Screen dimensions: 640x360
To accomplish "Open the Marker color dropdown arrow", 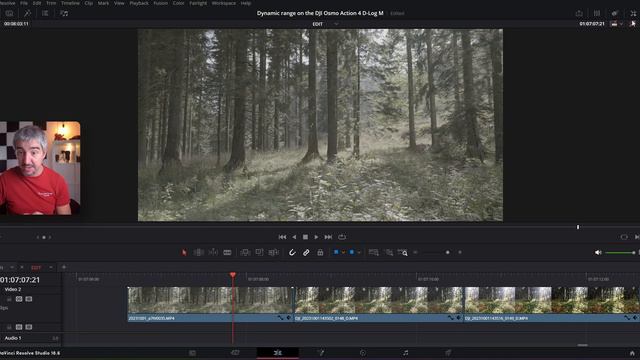I will tap(359, 252).
